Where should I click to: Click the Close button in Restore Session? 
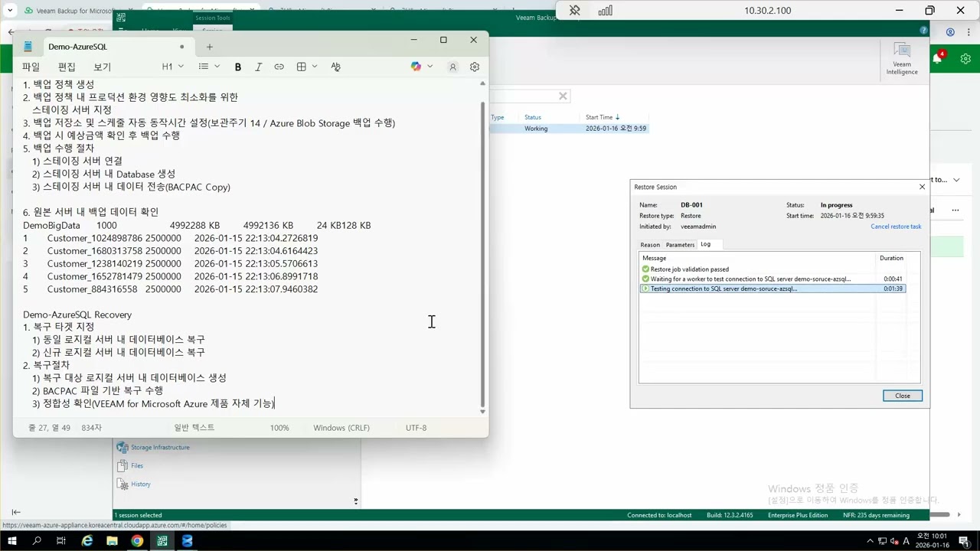click(903, 396)
